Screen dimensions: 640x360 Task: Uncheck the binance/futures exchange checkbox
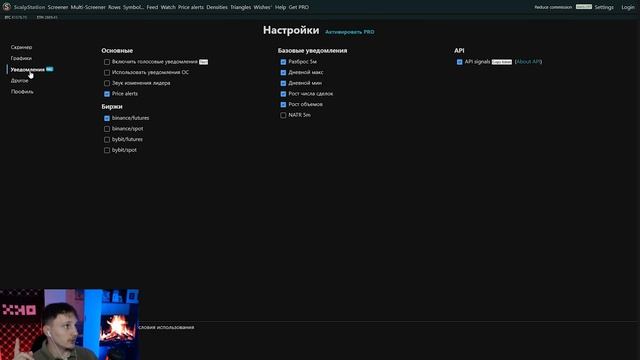107,118
